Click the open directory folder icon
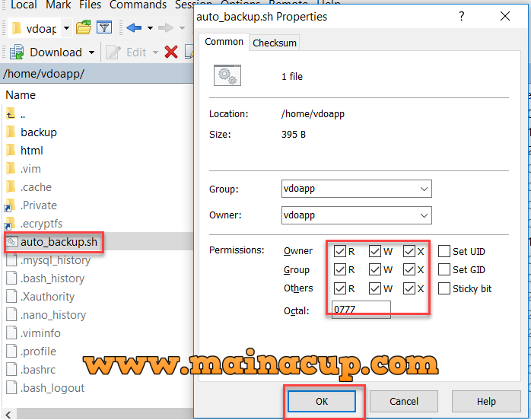This screenshot has width=531, height=420. tap(84, 27)
